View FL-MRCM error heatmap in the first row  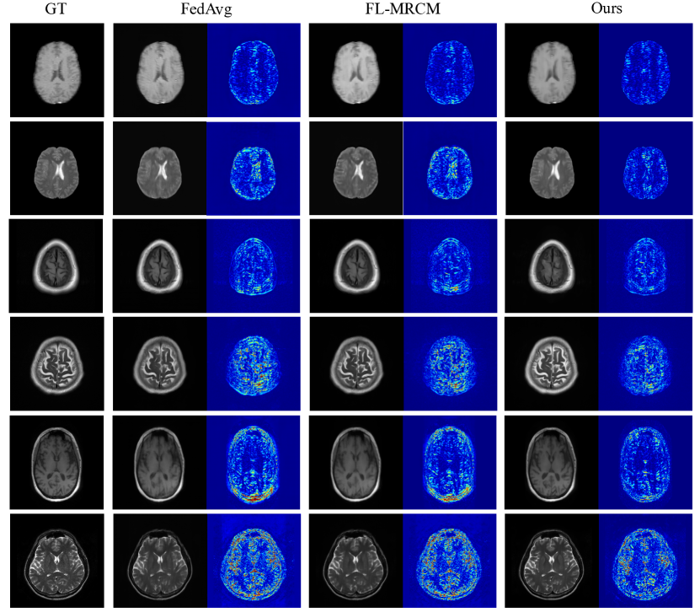[450, 70]
